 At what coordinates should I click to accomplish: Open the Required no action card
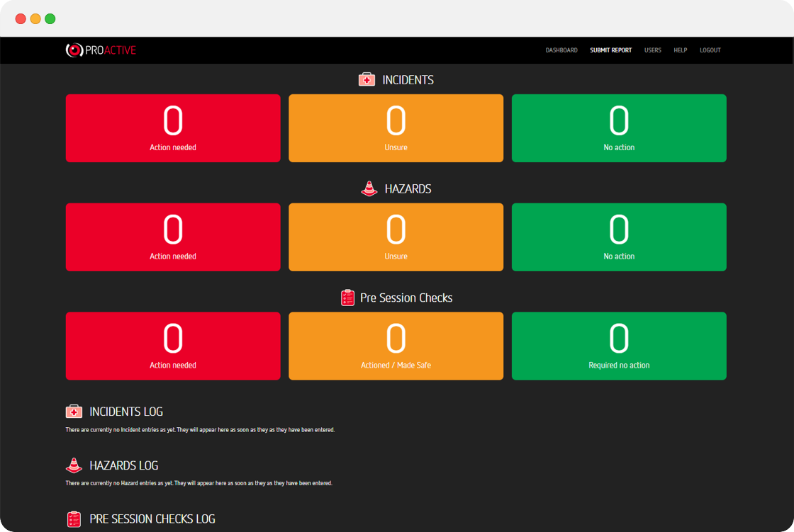619,346
